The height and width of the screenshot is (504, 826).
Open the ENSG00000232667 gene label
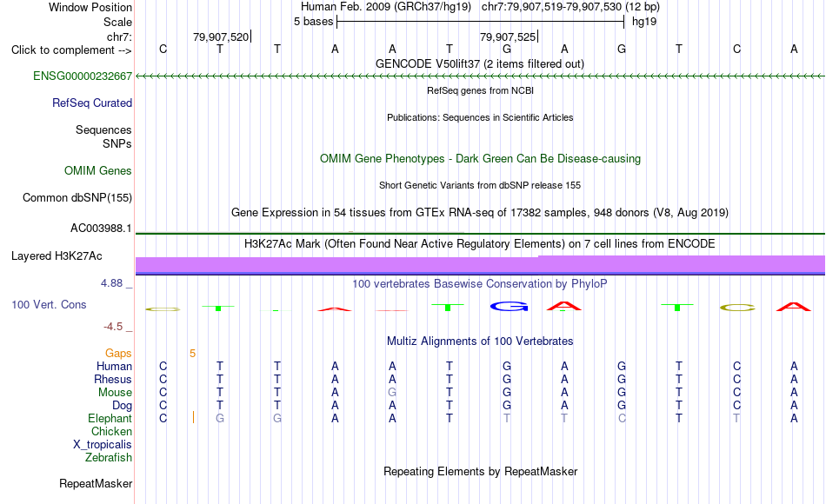coord(83,76)
